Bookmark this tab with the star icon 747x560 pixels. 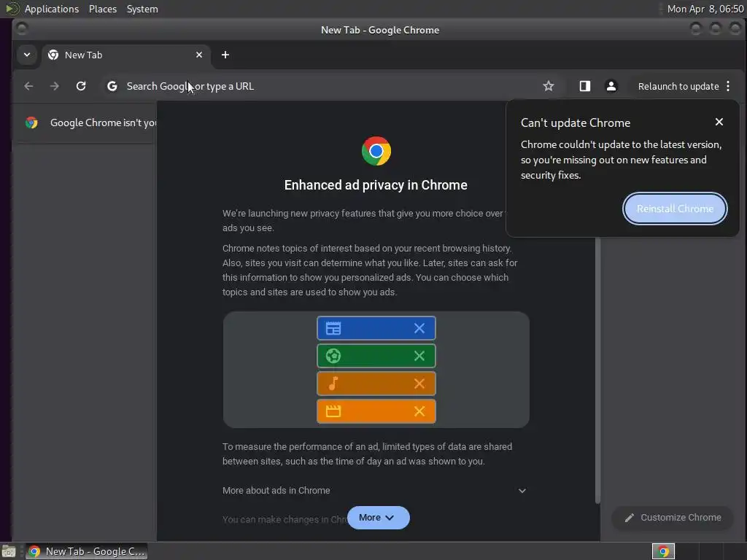coord(549,86)
